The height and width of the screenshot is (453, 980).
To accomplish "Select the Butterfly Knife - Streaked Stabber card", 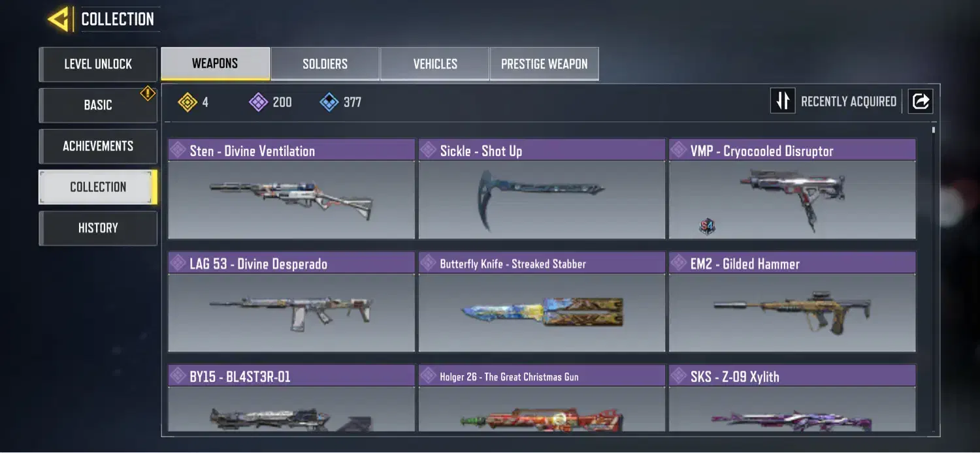I will click(542, 302).
